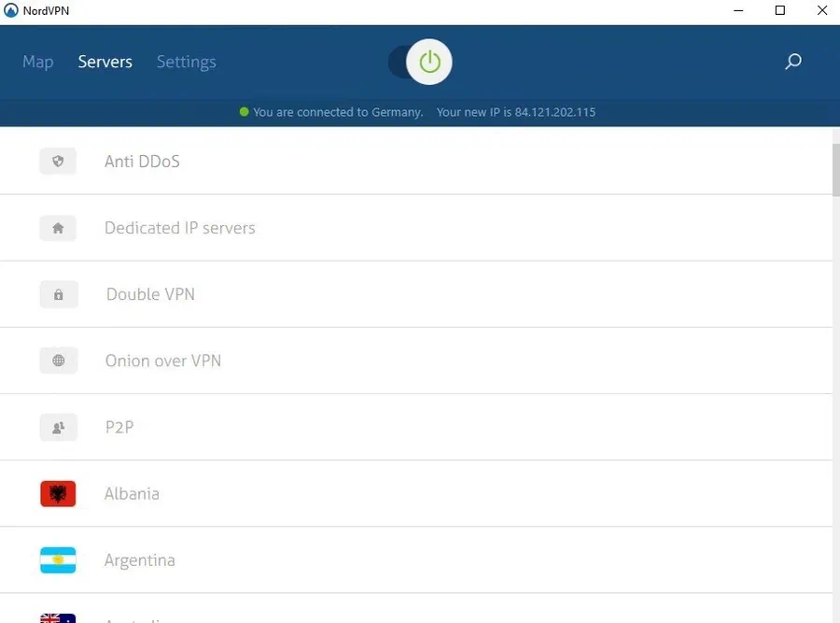
Task: Open Double VPN via the padlock icon
Action: 58,293
